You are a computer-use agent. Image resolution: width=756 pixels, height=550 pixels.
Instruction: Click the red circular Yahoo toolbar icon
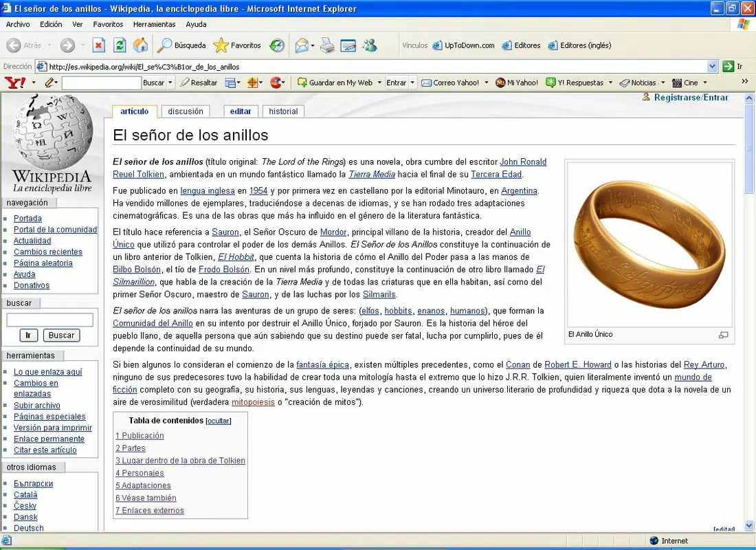[276, 82]
